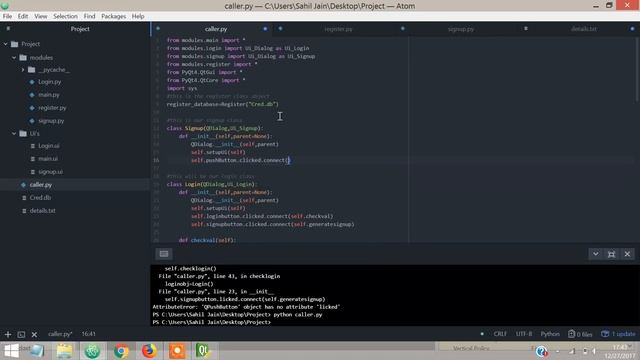
Task: Open the Packages menu
Action: (113, 16)
